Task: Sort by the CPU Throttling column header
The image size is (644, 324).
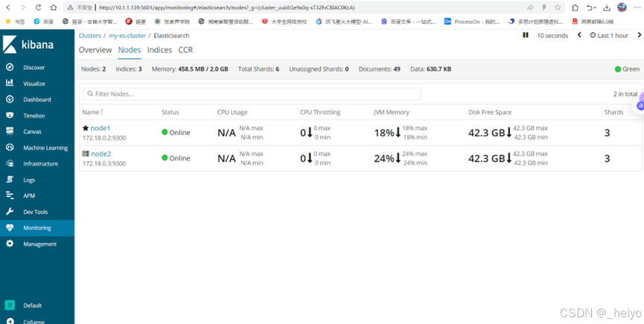Action: coord(320,112)
